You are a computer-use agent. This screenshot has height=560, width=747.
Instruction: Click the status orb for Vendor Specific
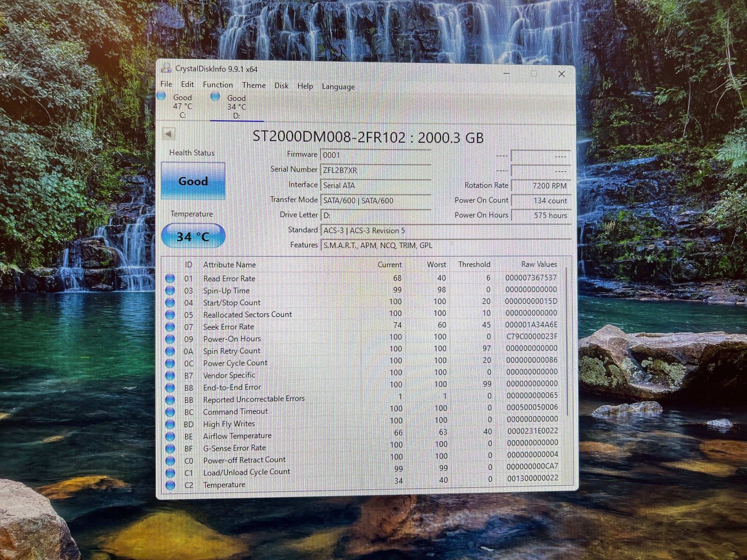170,376
